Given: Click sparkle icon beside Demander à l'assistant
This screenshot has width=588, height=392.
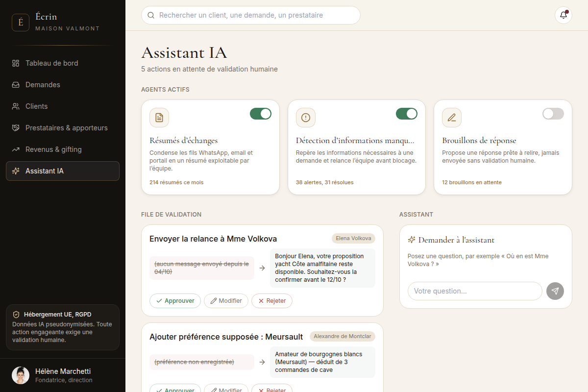Looking at the screenshot, I should tap(412, 240).
